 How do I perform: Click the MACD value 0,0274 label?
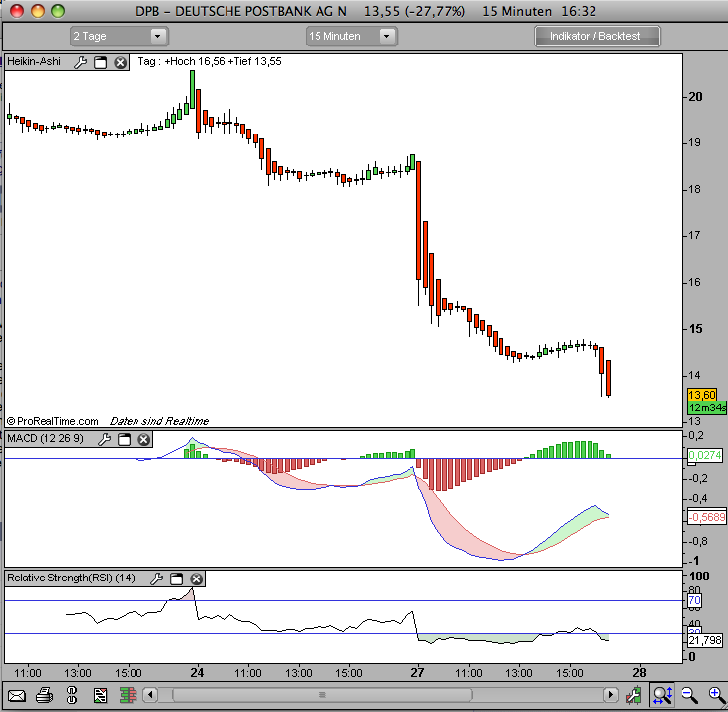(x=705, y=455)
